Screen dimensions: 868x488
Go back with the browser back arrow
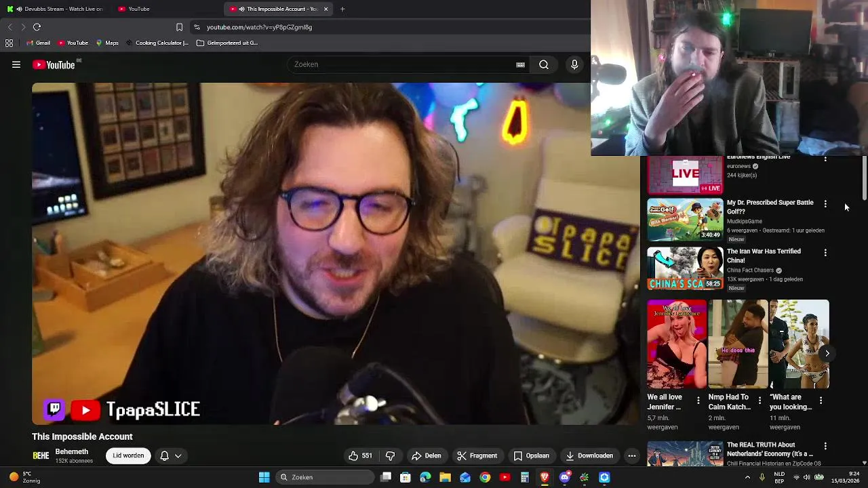pos(9,27)
